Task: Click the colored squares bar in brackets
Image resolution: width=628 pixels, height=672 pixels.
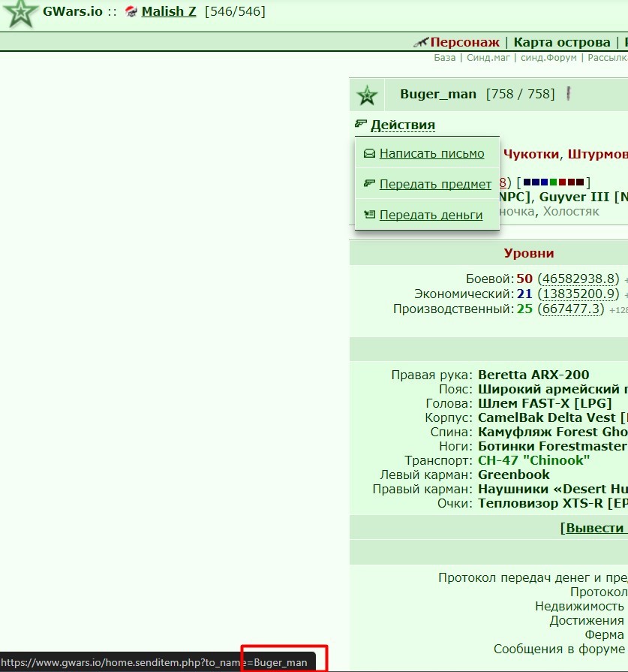Action: click(x=554, y=182)
